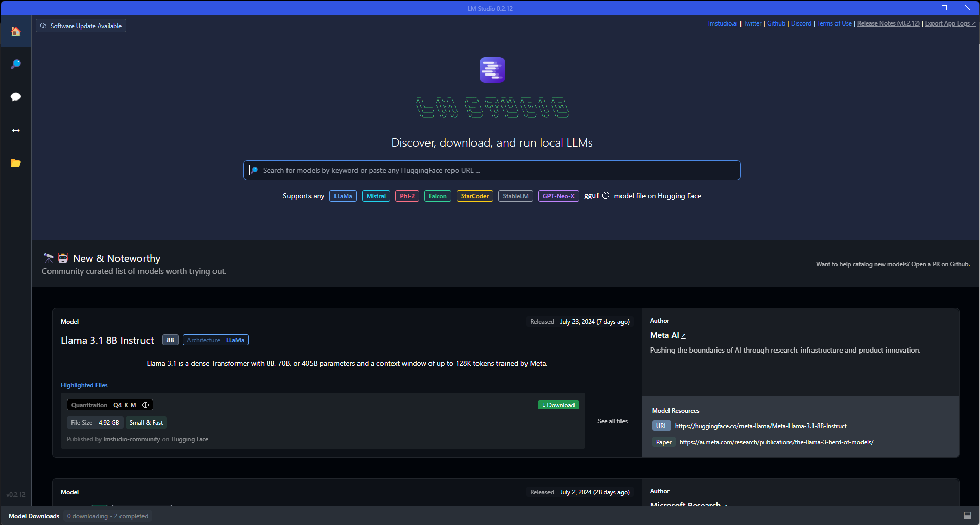Image resolution: width=980 pixels, height=525 pixels.
Task: Download Llama 3.1 8B Instruct Q4_K_M file
Action: coord(558,405)
